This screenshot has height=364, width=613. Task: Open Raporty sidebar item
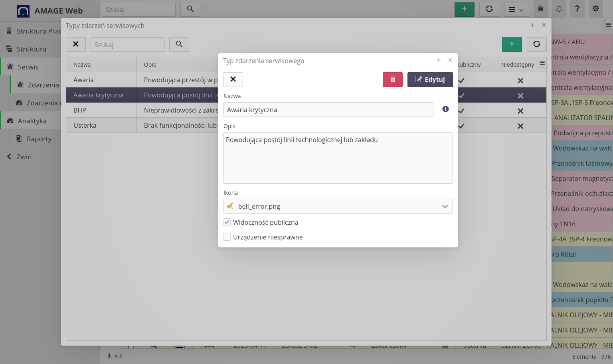pyautogui.click(x=36, y=139)
